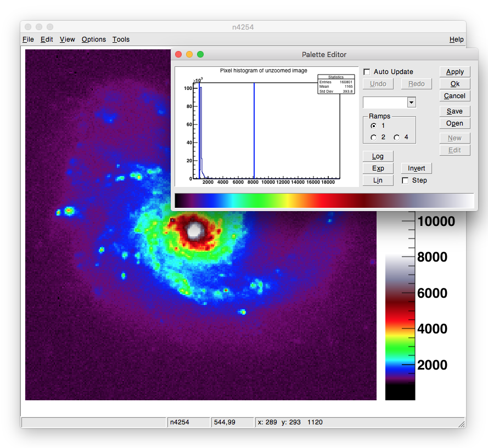
Task: Invert the color palette
Action: pos(416,168)
